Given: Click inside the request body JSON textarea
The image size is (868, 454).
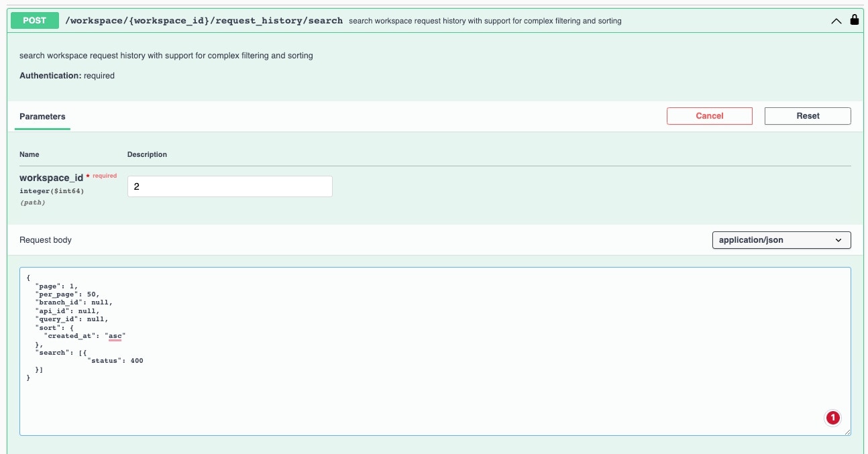Looking at the screenshot, I should pyautogui.click(x=435, y=351).
